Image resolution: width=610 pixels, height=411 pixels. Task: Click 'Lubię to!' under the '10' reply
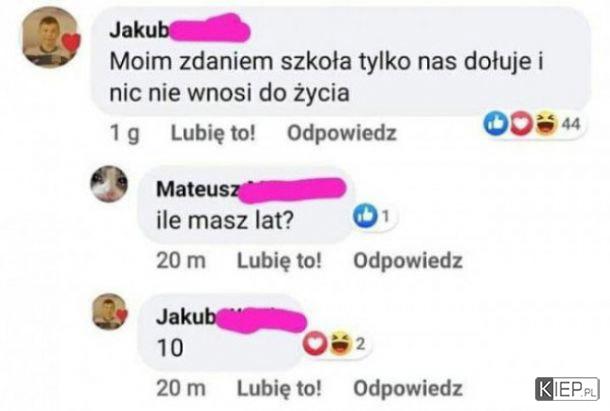(x=279, y=388)
